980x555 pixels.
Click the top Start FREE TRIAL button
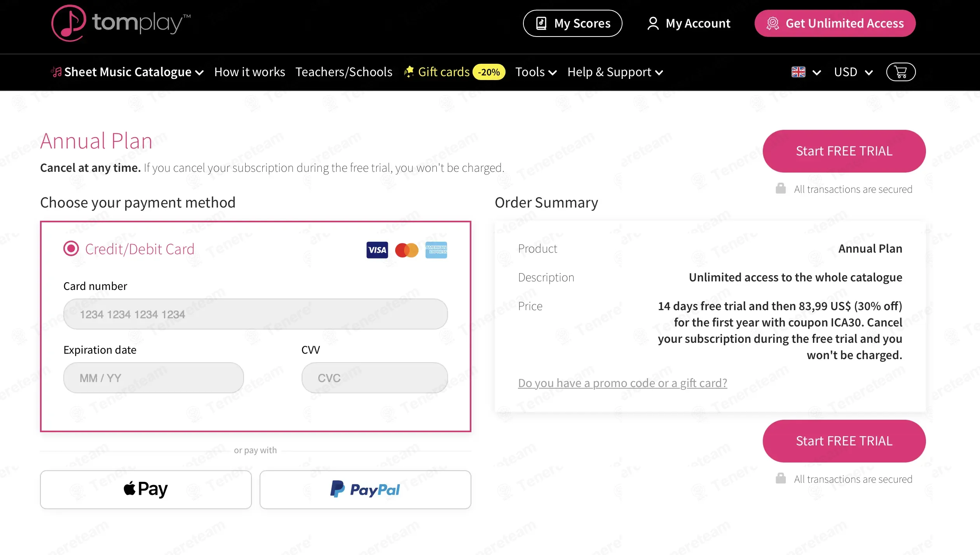(844, 151)
